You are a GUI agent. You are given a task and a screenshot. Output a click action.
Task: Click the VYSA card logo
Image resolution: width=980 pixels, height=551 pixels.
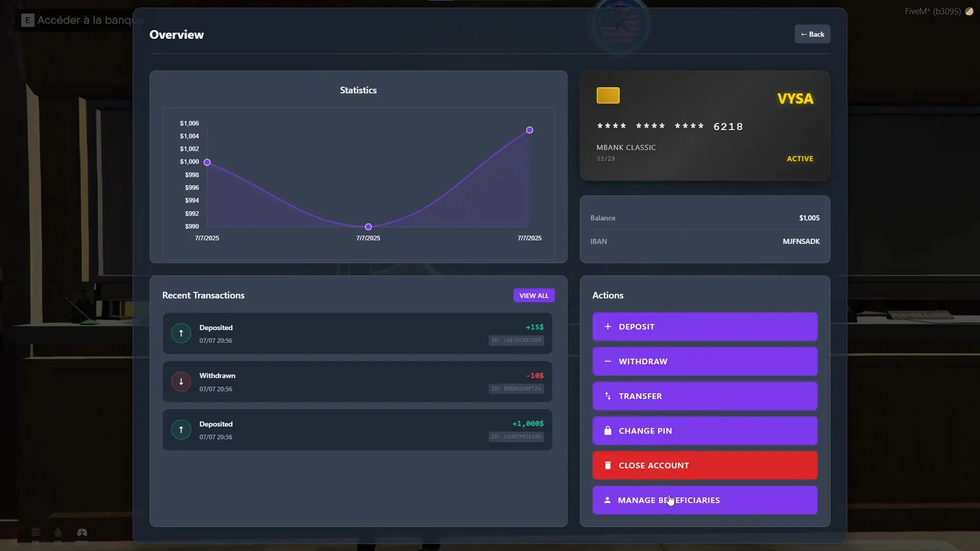pos(795,98)
